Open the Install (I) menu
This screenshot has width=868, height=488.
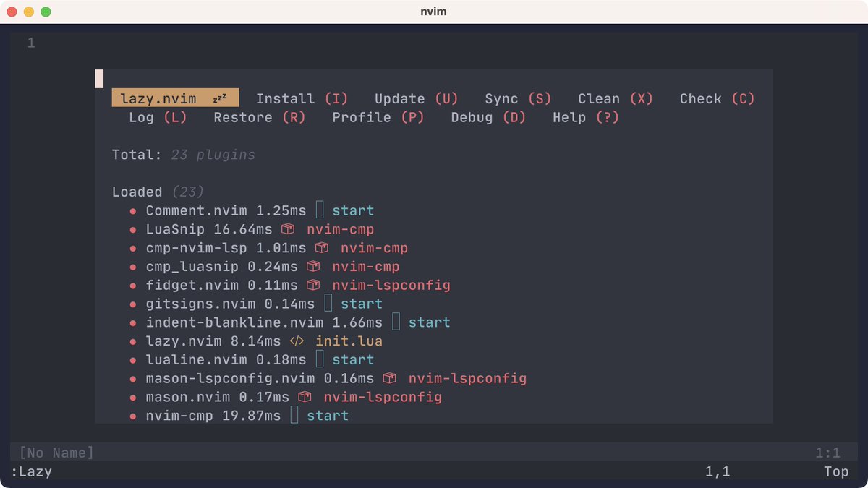click(302, 98)
